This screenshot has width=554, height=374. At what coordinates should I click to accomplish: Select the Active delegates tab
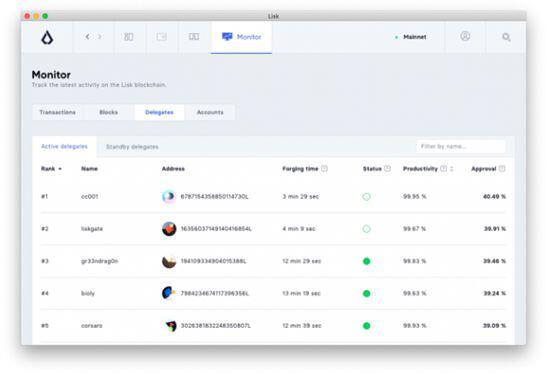point(64,146)
